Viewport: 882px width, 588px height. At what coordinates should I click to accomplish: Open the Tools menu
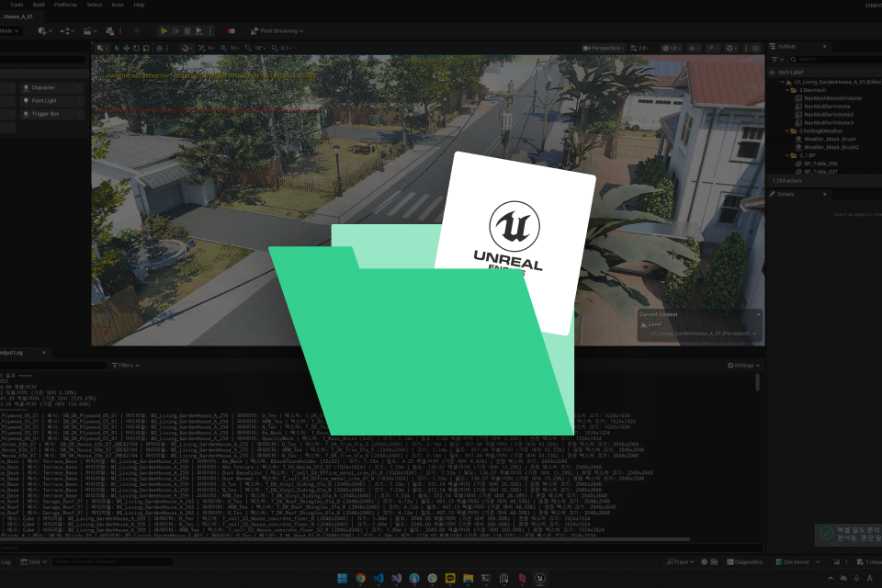tap(17, 5)
